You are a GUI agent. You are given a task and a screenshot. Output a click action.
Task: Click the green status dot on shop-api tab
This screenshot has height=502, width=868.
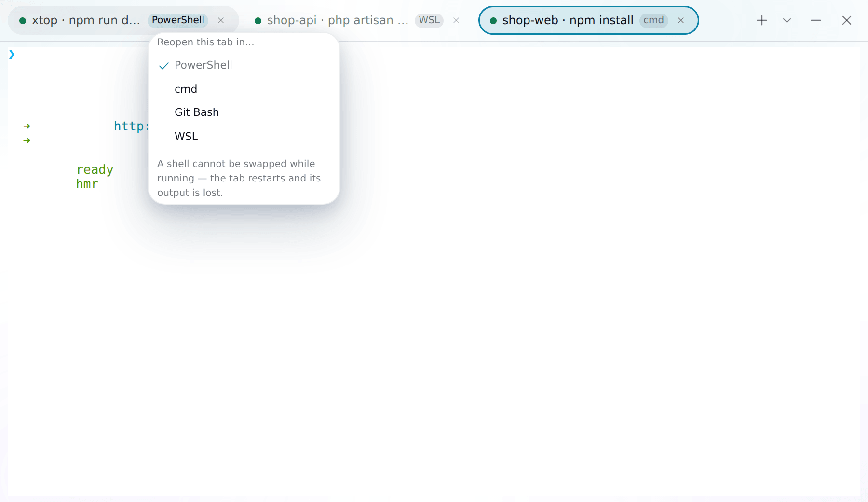tap(258, 21)
